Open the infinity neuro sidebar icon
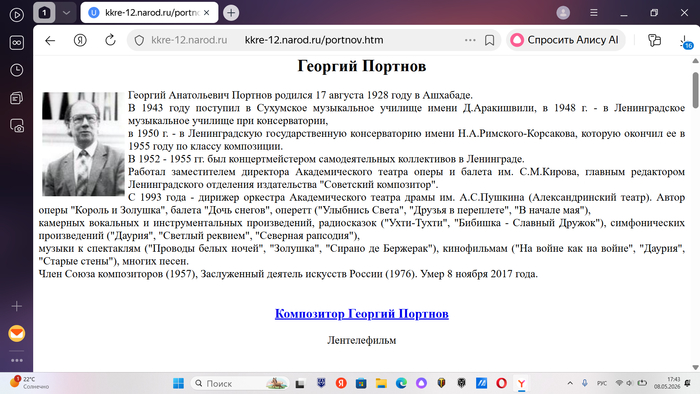Screen dimensions: 700x394 pos(17,43)
